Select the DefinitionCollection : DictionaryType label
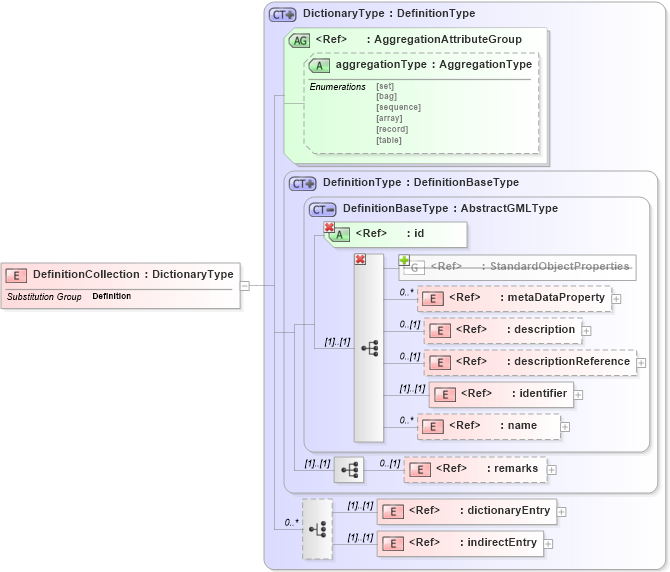The width and height of the screenshot is (670, 572). [133, 274]
